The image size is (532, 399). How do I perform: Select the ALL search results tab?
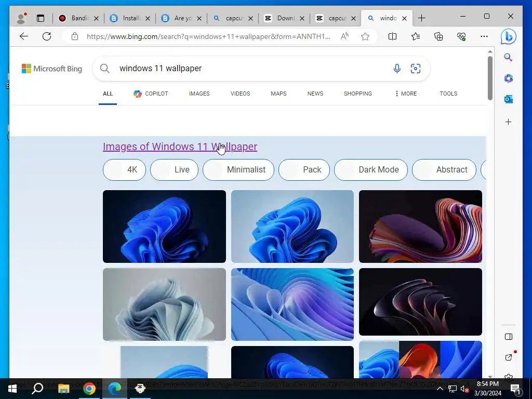tap(108, 94)
